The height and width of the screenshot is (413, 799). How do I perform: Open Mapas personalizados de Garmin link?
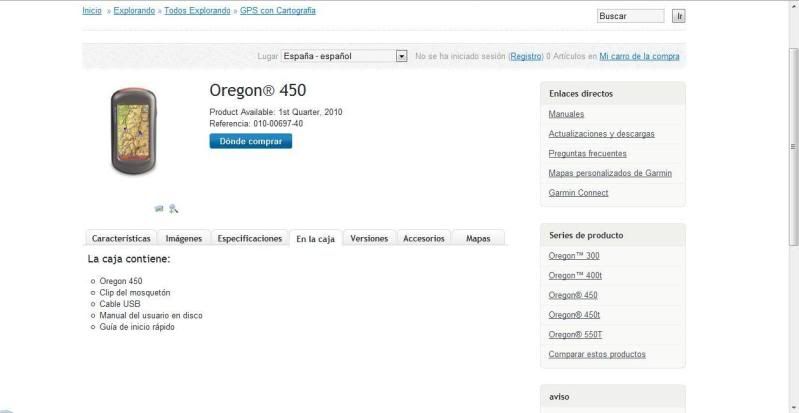610,173
